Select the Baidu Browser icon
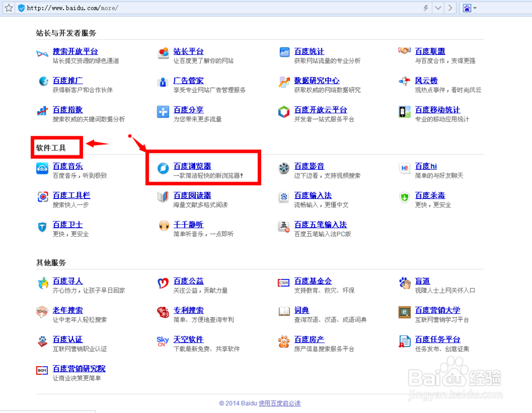The image size is (532, 413). tap(163, 169)
